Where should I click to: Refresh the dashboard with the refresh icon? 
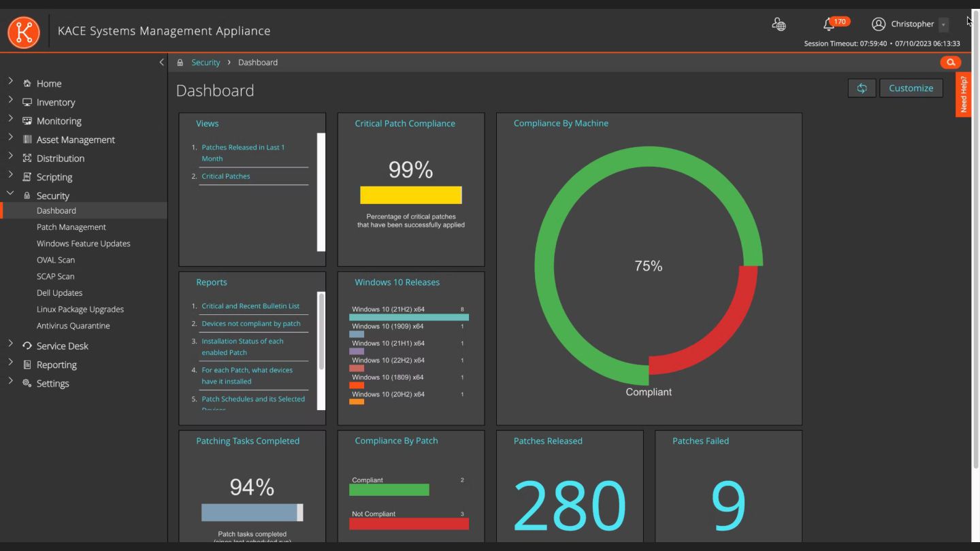[862, 88]
